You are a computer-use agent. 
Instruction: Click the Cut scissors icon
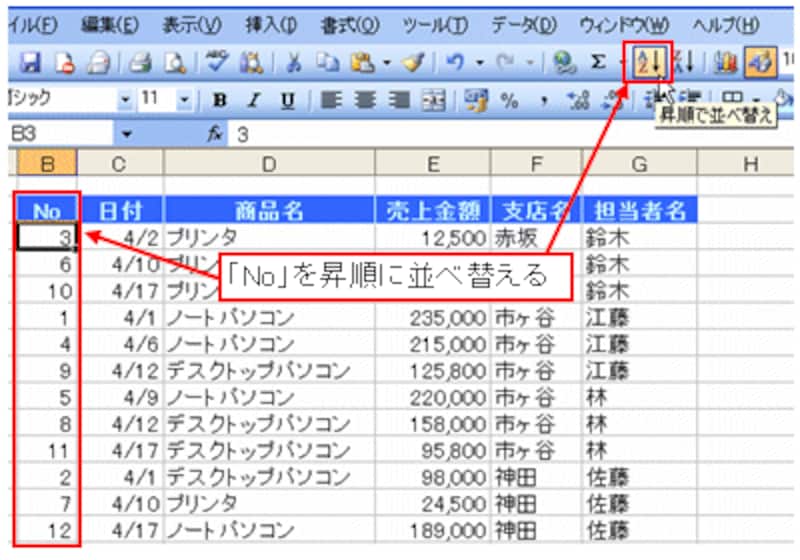(295, 63)
